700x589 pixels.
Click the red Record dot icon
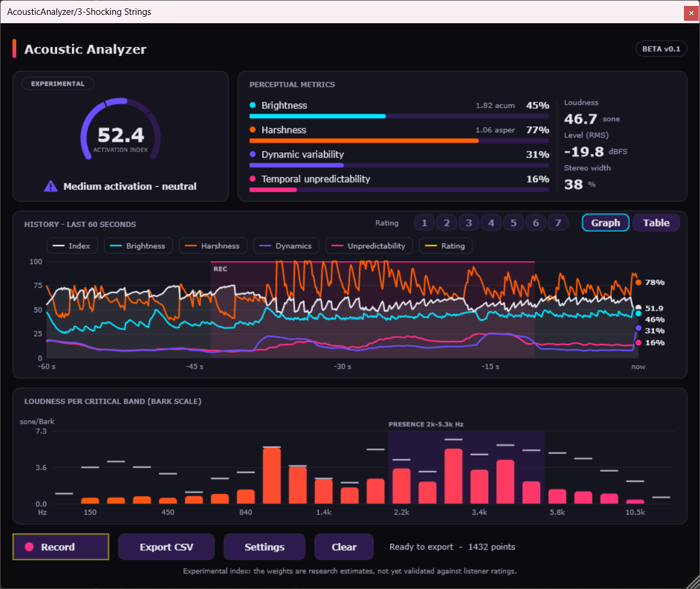pyautogui.click(x=30, y=547)
